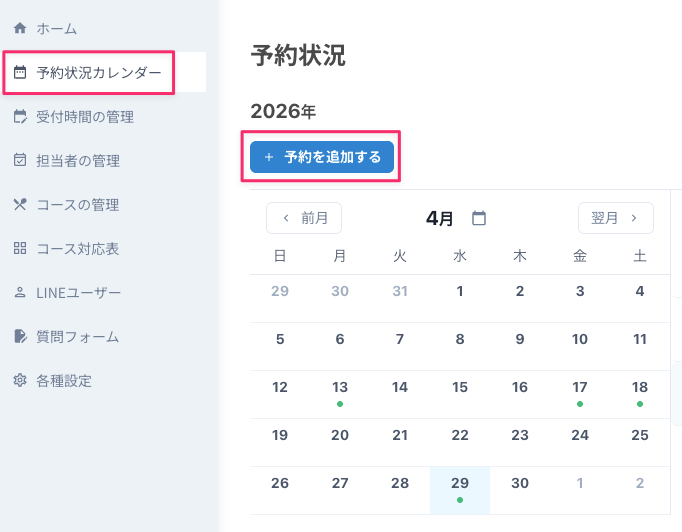Click the 受付時間の管理 icon

20,116
